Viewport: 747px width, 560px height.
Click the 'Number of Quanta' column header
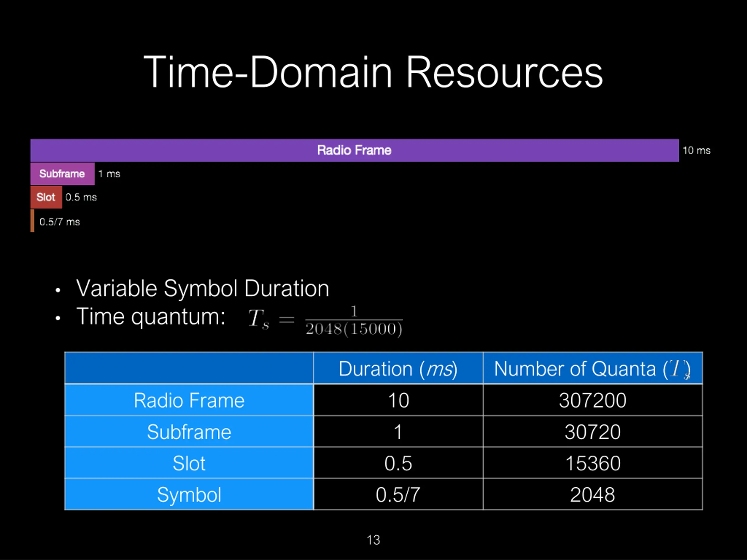593,368
